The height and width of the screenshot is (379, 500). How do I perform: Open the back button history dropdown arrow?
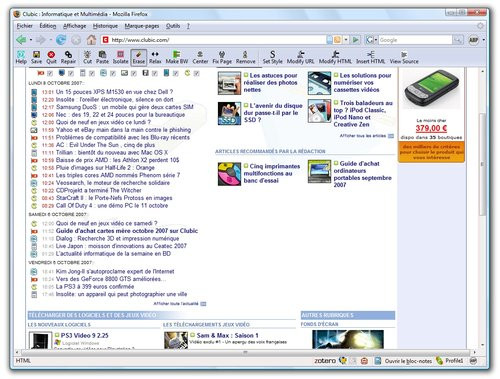[31, 40]
